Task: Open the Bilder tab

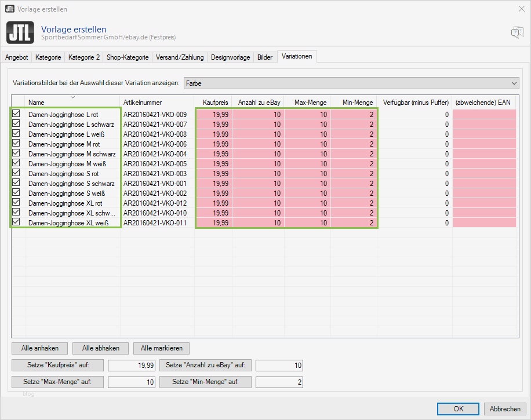Action: click(x=264, y=57)
